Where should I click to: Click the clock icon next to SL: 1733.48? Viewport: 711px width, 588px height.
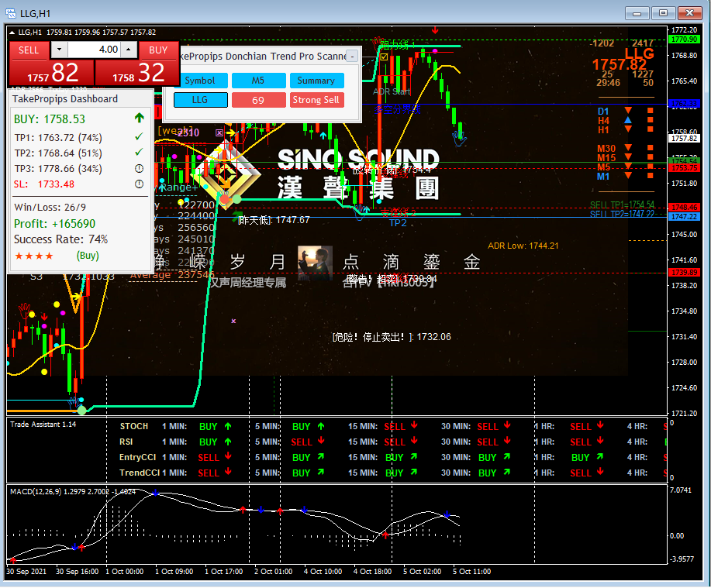pyautogui.click(x=140, y=184)
